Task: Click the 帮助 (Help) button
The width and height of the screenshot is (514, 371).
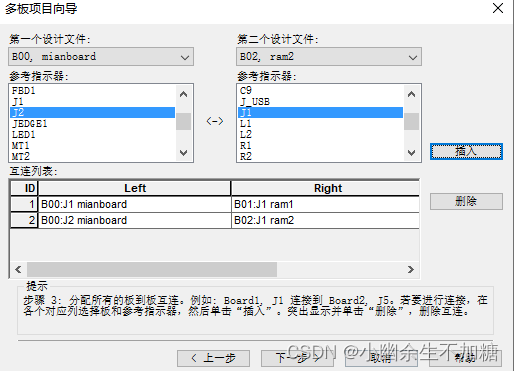Action: (466, 358)
